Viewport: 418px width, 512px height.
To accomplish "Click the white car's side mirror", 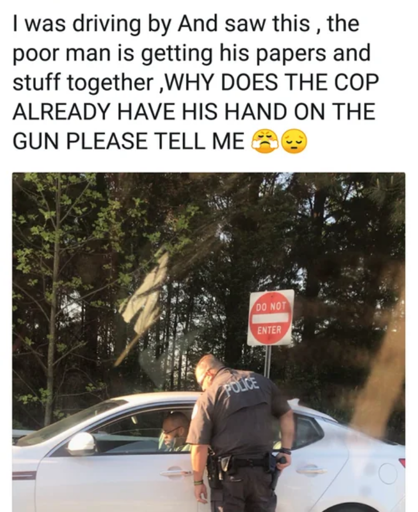I will point(82,444).
